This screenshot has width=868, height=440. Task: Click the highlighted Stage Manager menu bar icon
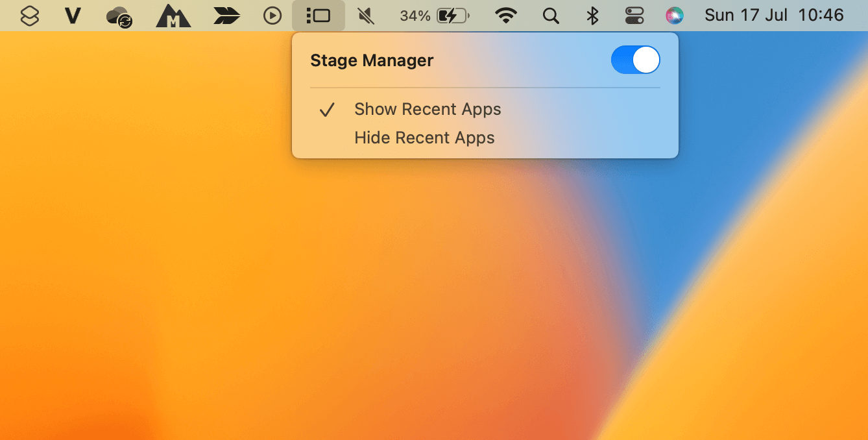(x=319, y=15)
